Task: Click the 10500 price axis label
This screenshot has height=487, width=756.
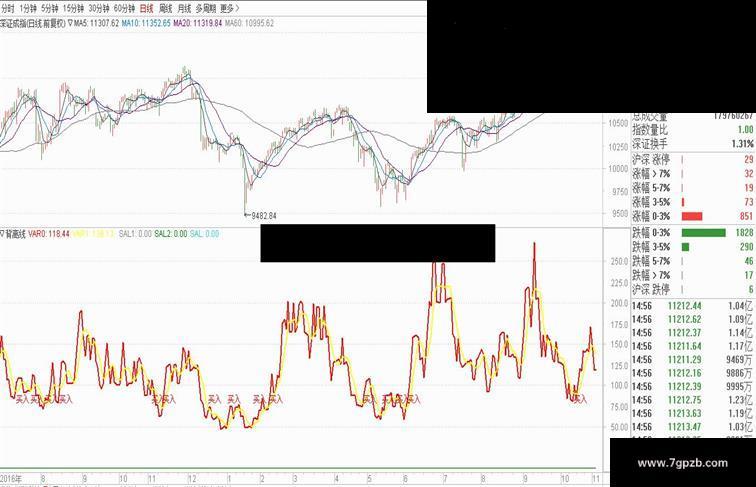Action: click(x=618, y=123)
